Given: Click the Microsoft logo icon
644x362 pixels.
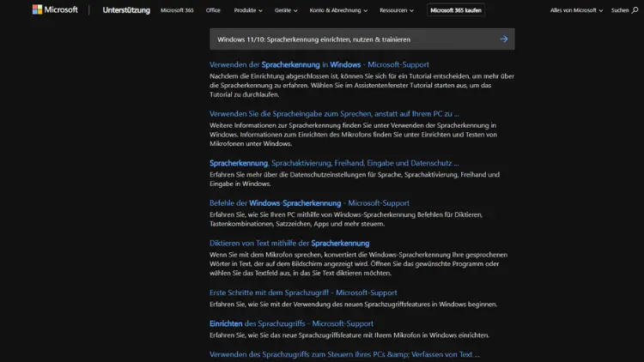Looking at the screenshot, I should [37, 9].
